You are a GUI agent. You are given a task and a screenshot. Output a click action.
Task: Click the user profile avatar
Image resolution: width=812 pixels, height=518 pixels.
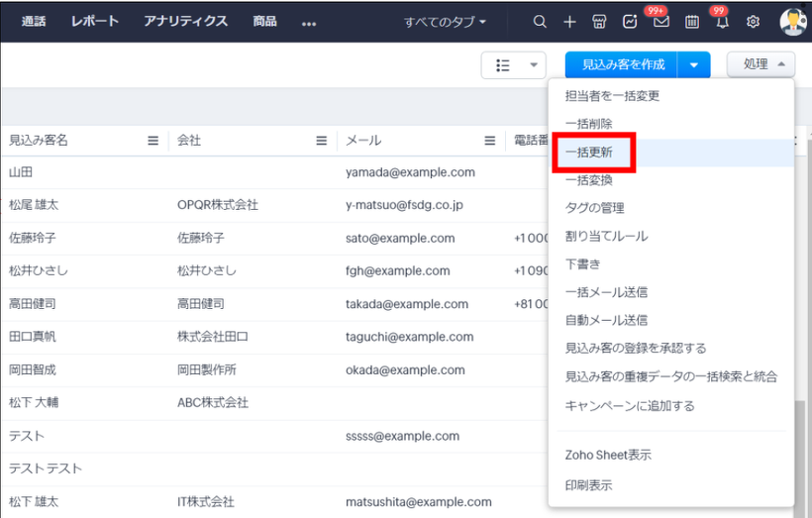point(793,22)
